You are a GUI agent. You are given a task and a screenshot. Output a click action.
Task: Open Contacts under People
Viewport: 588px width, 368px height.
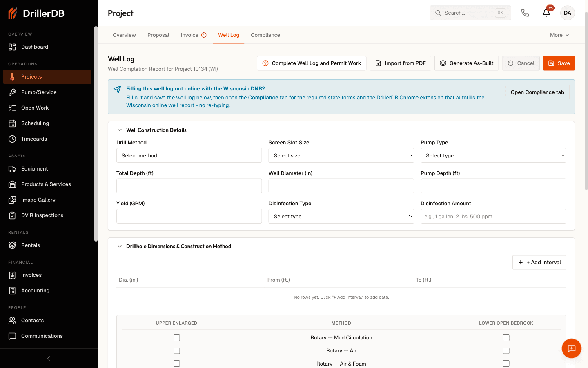click(47, 321)
